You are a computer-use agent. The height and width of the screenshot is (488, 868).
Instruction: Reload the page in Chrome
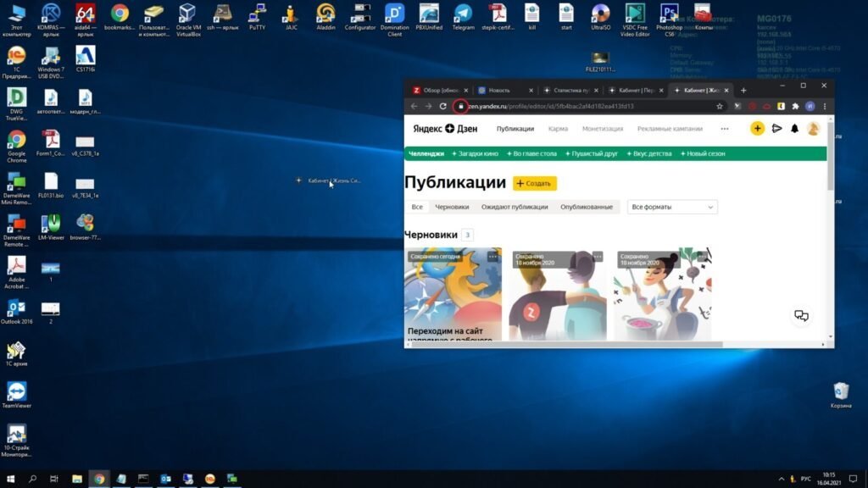click(442, 106)
